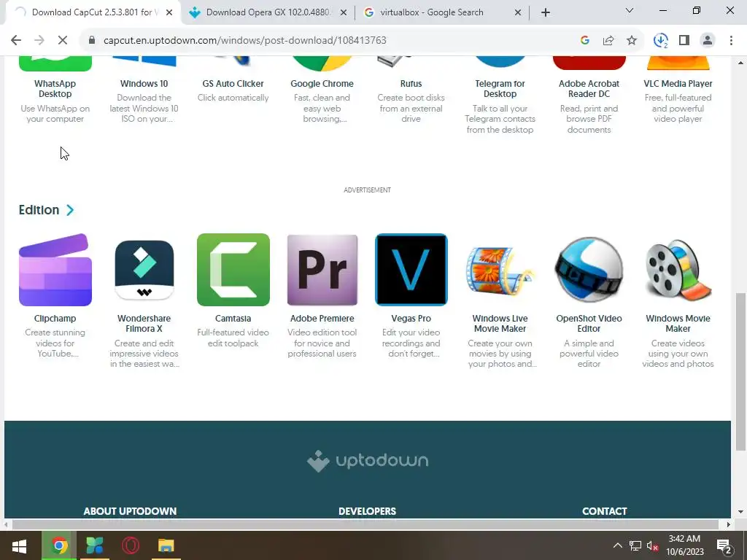Open the Chrome downloads indicator
The width and height of the screenshot is (747, 560).
click(661, 41)
